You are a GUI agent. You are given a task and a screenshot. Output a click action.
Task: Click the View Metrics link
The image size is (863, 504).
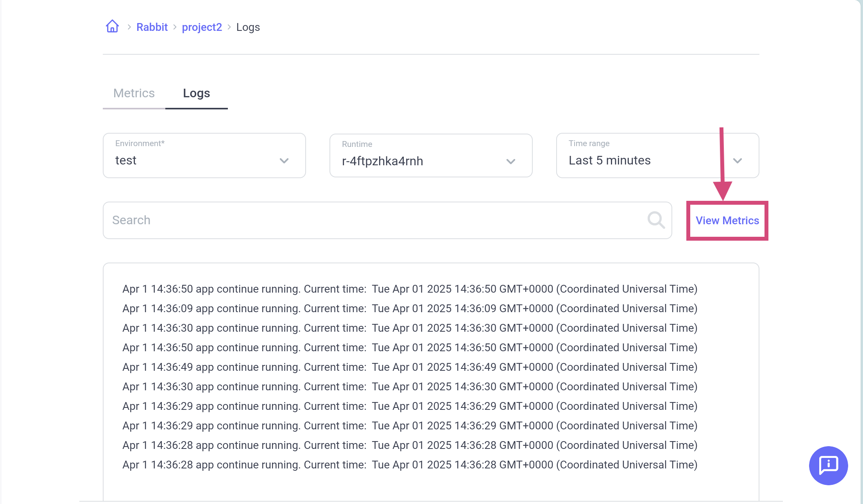click(x=727, y=220)
